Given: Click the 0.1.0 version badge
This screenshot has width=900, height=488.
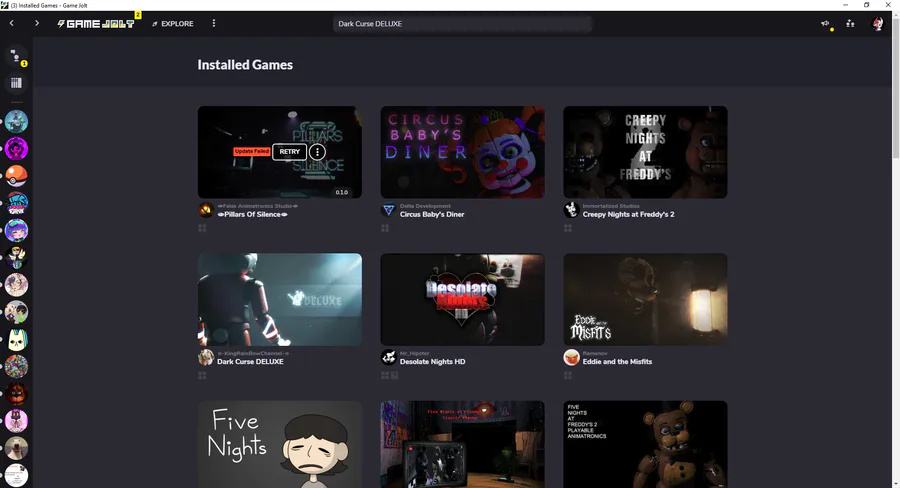Looking at the screenshot, I should (x=342, y=192).
